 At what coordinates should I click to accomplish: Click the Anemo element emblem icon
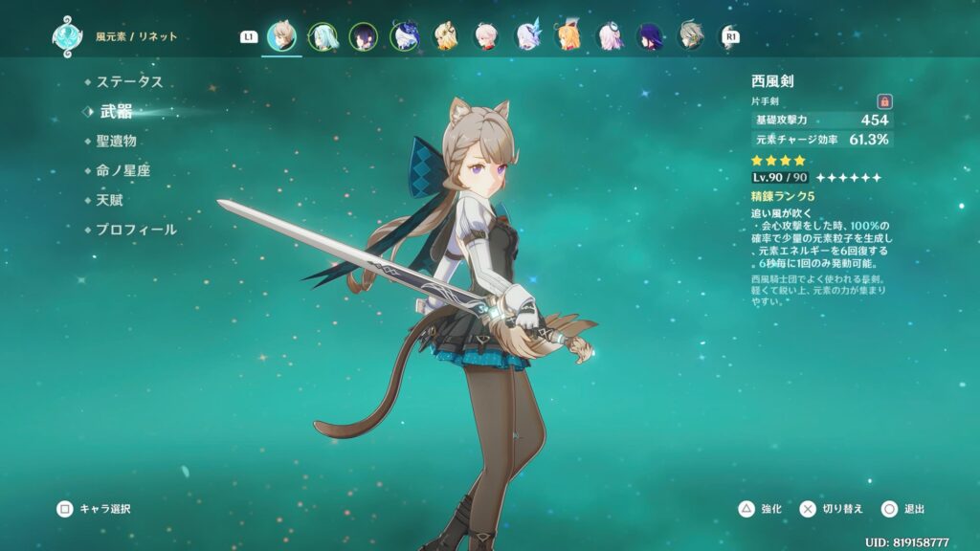click(x=67, y=36)
